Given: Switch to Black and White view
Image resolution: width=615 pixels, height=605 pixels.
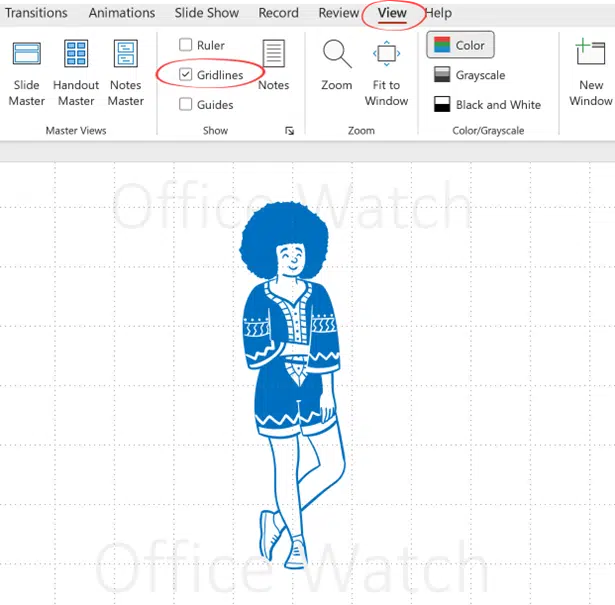Looking at the screenshot, I should 487,105.
